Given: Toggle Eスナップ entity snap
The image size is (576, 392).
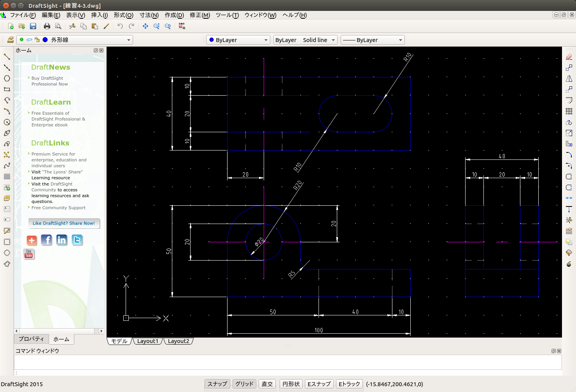Looking at the screenshot, I should [x=319, y=384].
